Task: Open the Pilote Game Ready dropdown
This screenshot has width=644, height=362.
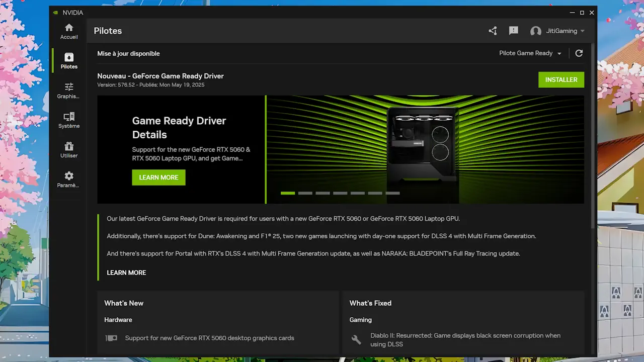Action: tap(530, 53)
